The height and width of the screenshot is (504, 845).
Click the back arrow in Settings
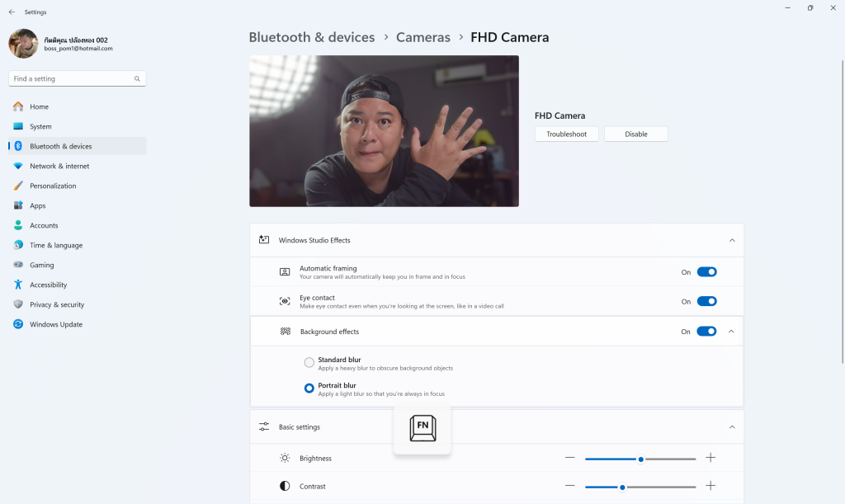pyautogui.click(x=12, y=12)
